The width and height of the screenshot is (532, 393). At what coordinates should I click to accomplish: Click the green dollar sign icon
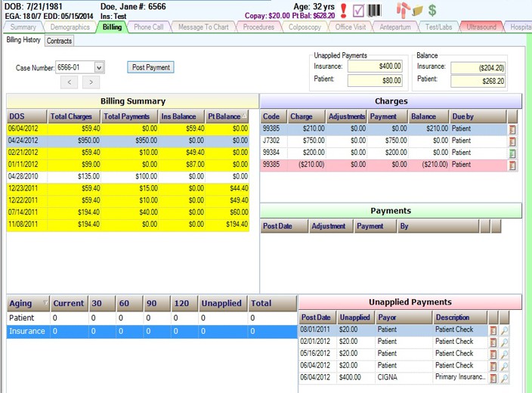[432, 10]
